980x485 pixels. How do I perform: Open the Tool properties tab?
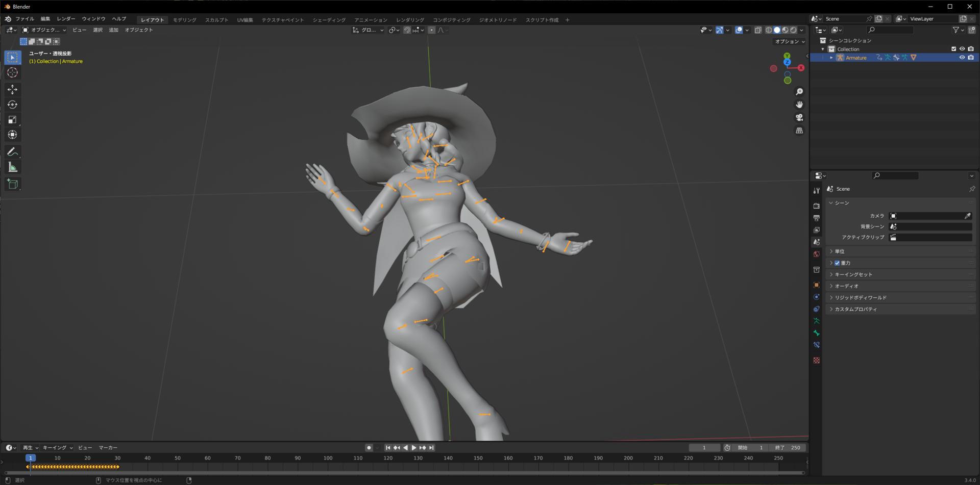(817, 191)
